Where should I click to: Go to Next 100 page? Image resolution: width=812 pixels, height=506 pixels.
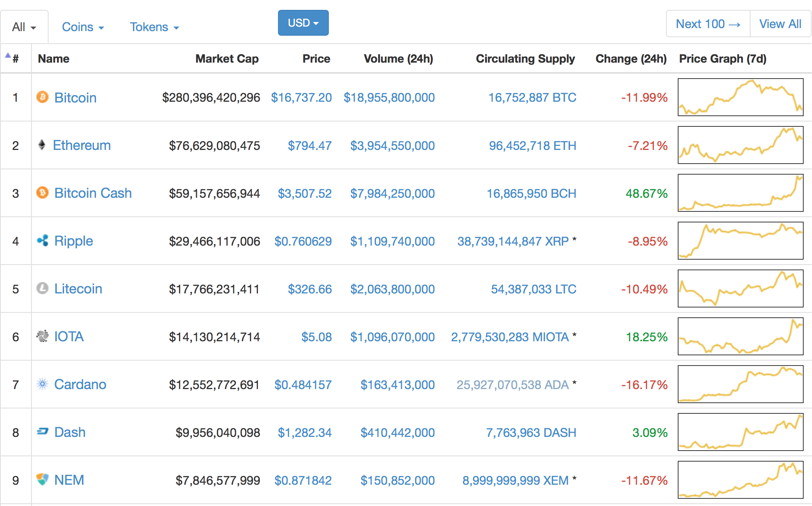tap(708, 24)
